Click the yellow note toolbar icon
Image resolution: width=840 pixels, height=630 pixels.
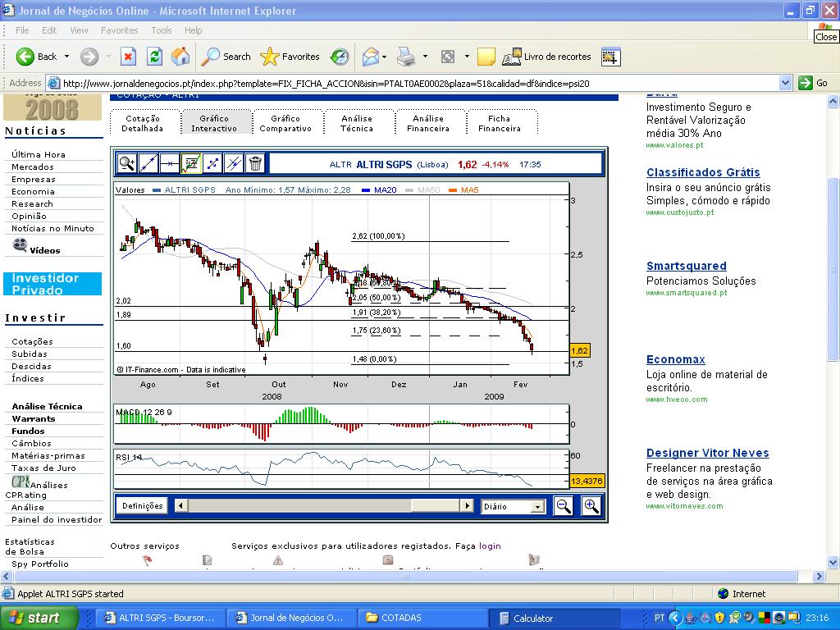point(486,57)
